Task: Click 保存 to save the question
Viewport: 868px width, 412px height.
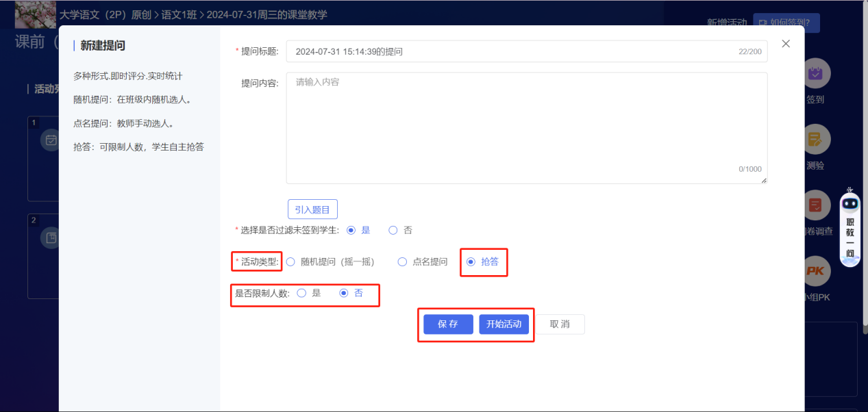Action: click(447, 324)
